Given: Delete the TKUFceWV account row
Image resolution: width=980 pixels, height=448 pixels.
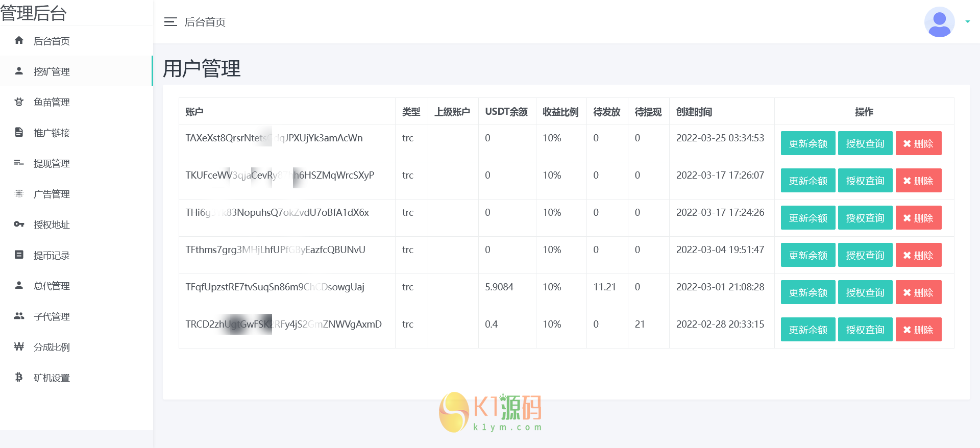Looking at the screenshot, I should (919, 181).
